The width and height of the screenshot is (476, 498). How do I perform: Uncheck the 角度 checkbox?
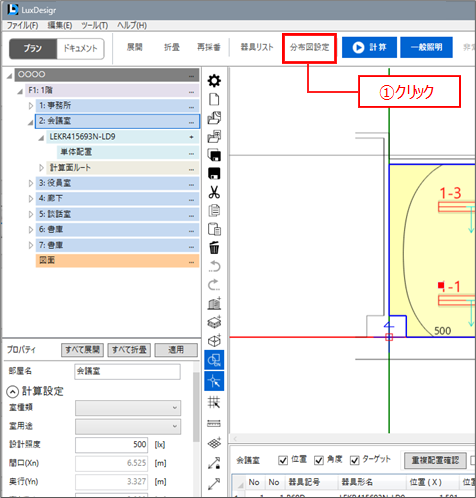319,460
